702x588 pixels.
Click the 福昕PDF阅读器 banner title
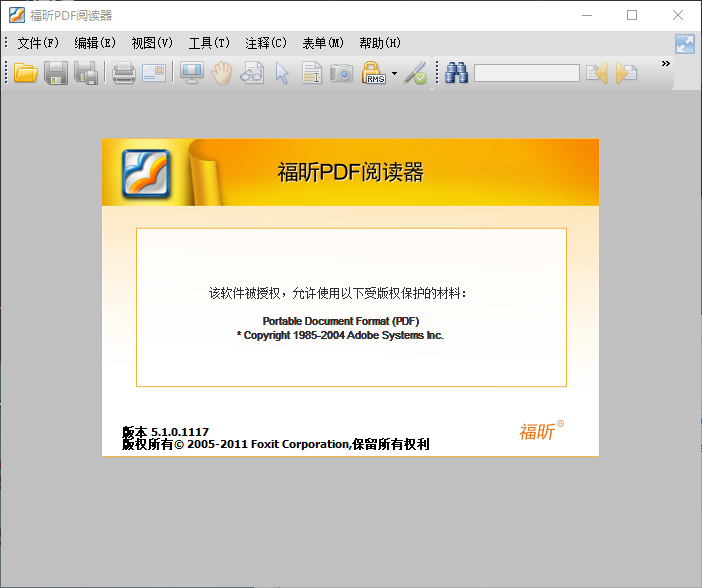point(351,172)
